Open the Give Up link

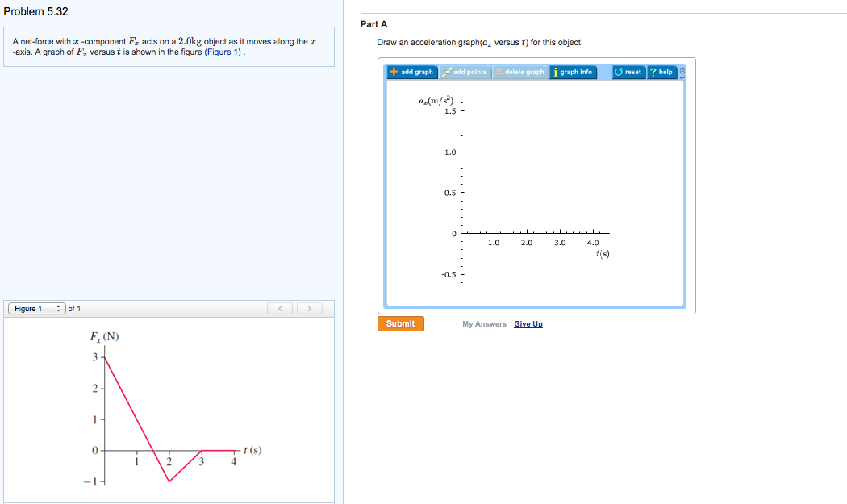click(x=528, y=323)
